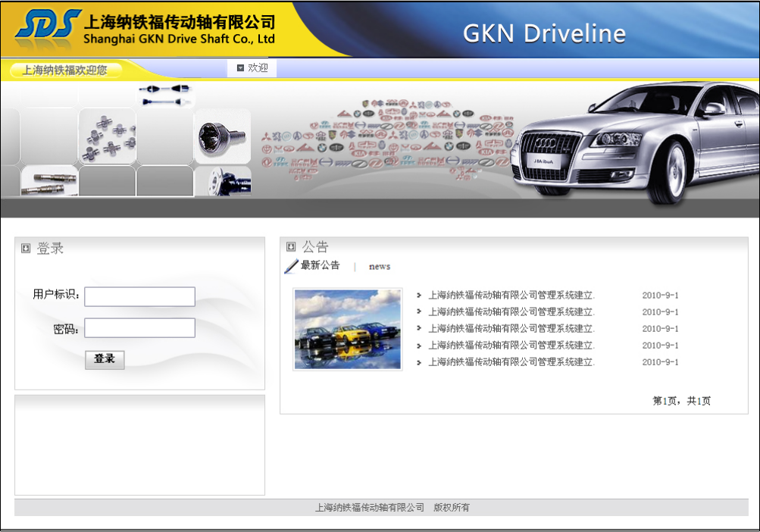Click the 版权所有 footer text
Viewport: 760px width, 532px height.
(452, 507)
